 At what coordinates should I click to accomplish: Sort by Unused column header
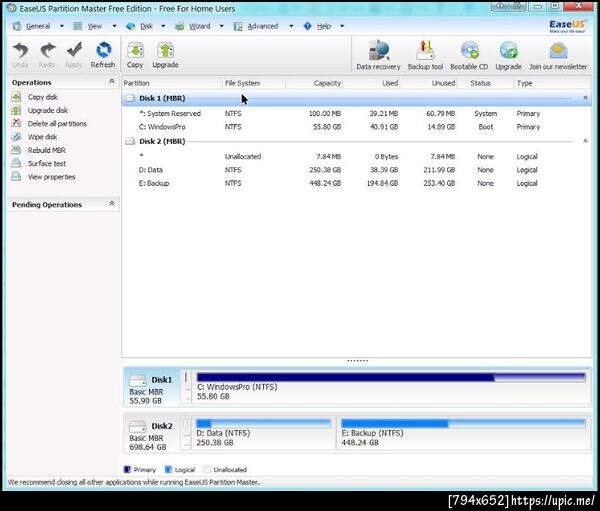point(429,83)
